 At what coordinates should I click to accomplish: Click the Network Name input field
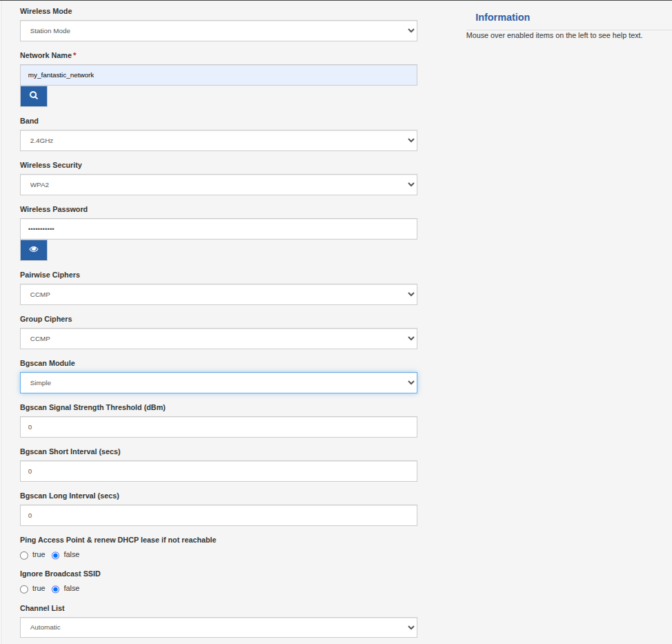point(218,75)
